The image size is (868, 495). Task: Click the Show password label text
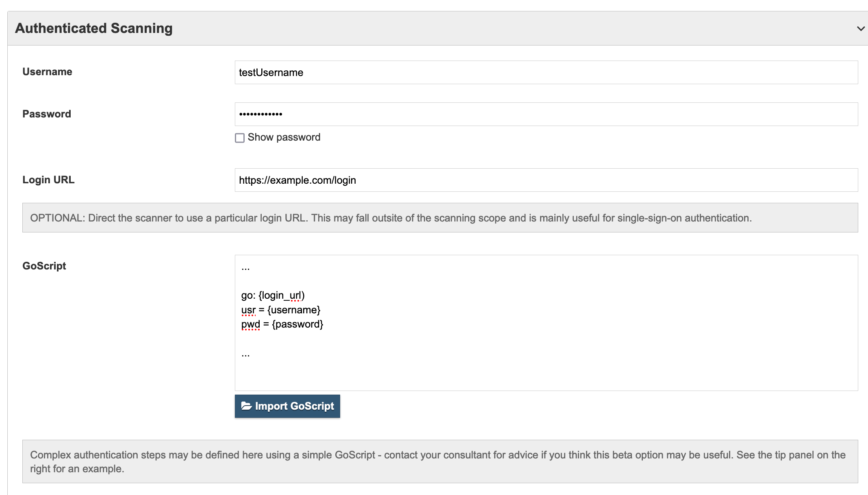click(x=284, y=137)
